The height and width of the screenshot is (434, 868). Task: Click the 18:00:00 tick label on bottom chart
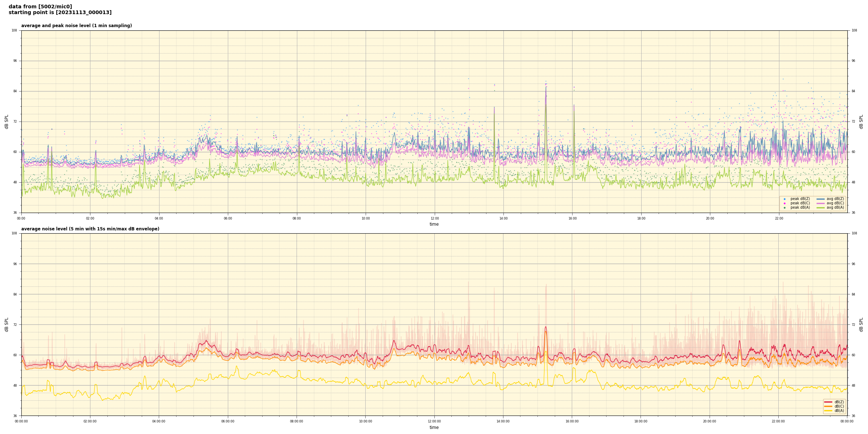click(641, 421)
